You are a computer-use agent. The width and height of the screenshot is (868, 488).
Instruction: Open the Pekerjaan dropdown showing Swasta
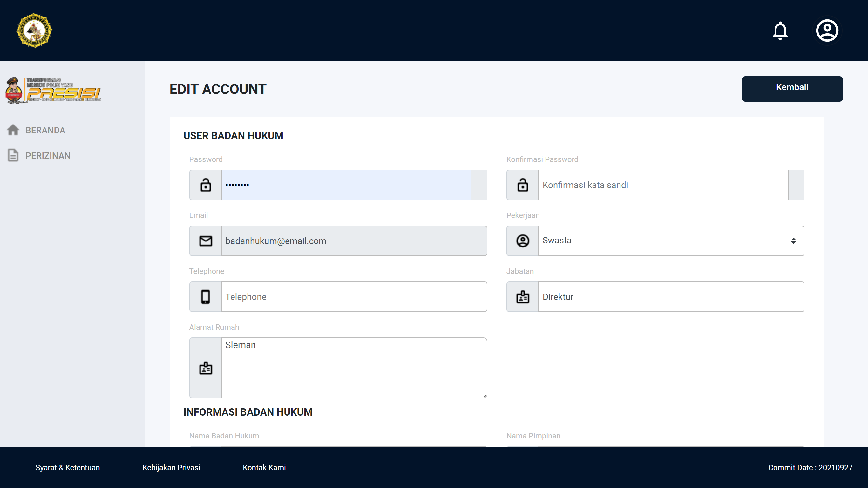click(671, 241)
